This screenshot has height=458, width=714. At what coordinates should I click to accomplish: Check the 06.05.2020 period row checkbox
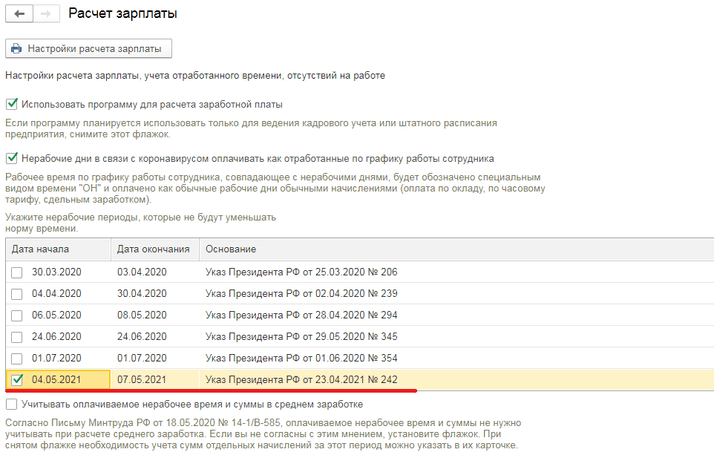pos(17,315)
